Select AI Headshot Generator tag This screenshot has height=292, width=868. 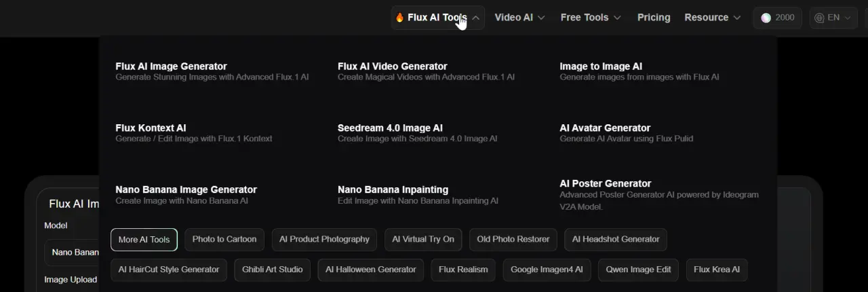click(x=616, y=240)
